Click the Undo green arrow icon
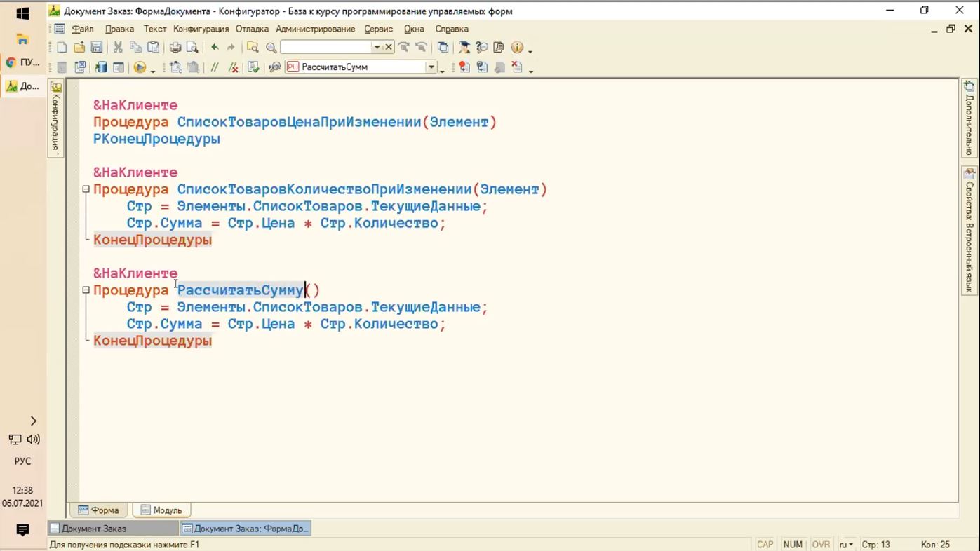The image size is (980, 551). click(215, 48)
